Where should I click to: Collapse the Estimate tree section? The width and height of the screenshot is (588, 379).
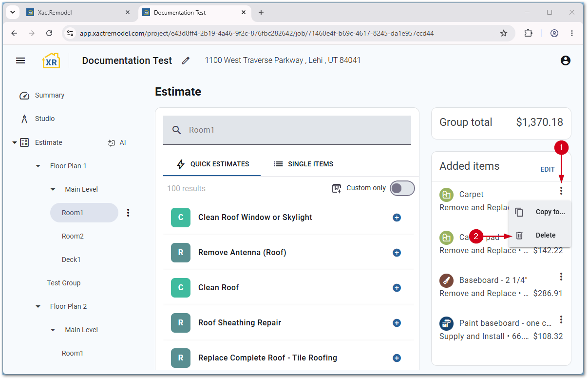point(14,142)
